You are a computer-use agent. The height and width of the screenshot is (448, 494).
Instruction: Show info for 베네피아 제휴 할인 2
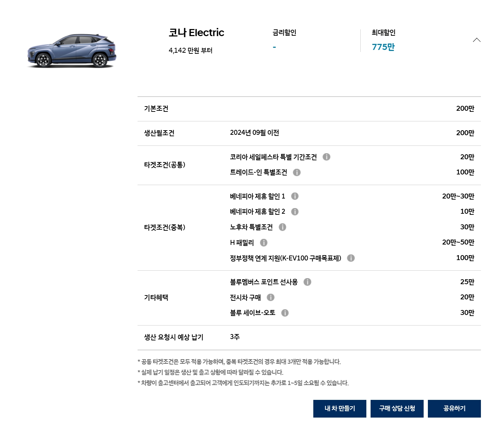295,212
